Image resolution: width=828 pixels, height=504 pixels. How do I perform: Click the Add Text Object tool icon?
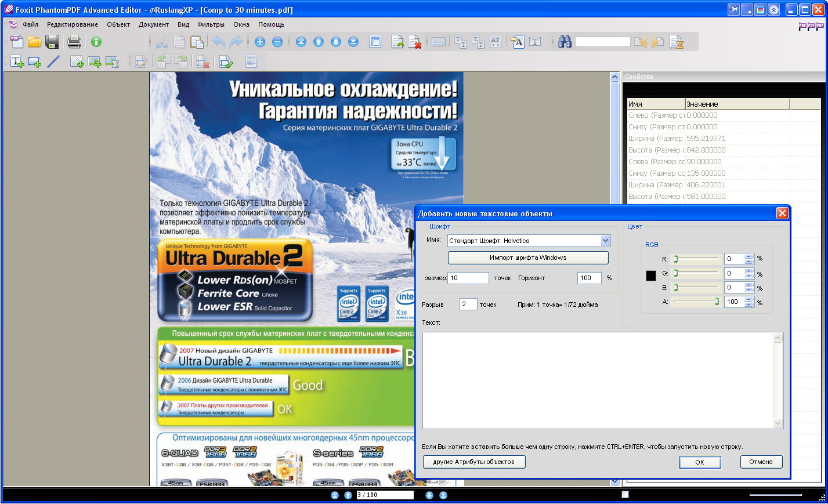pyautogui.click(x=17, y=61)
